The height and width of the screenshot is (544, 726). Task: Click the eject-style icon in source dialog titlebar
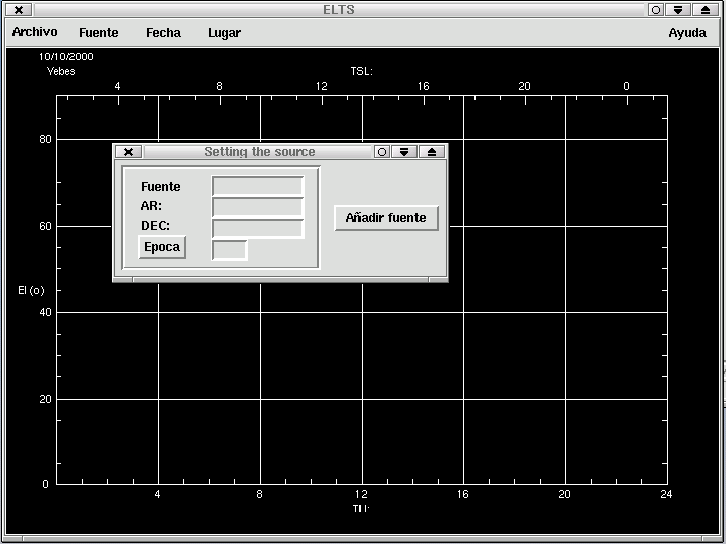point(431,152)
